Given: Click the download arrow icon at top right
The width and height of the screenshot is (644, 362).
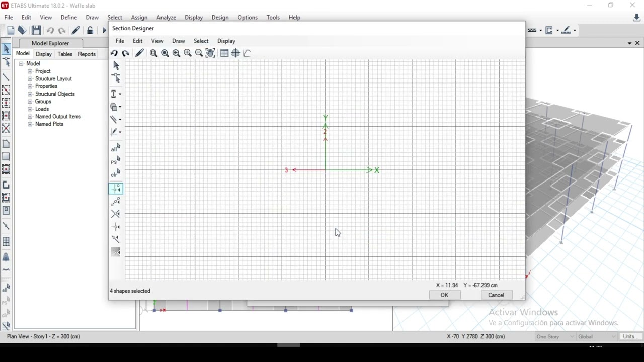Looking at the screenshot, I should (x=636, y=18).
